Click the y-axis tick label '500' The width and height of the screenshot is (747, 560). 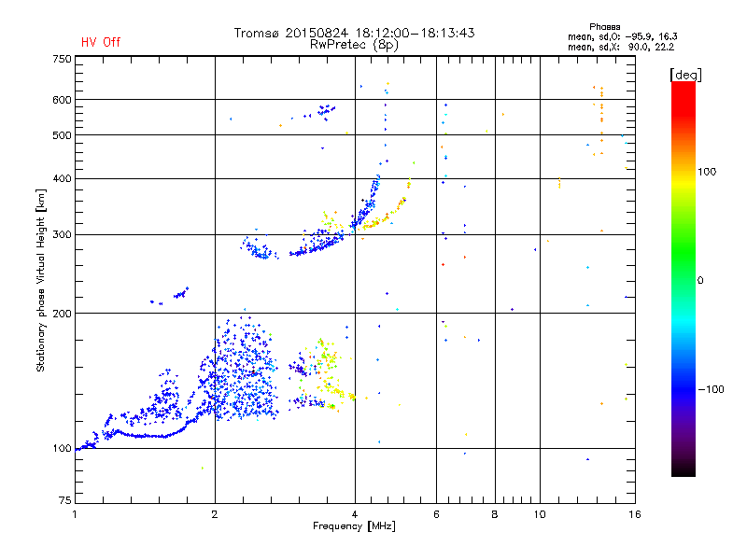pyautogui.click(x=62, y=135)
